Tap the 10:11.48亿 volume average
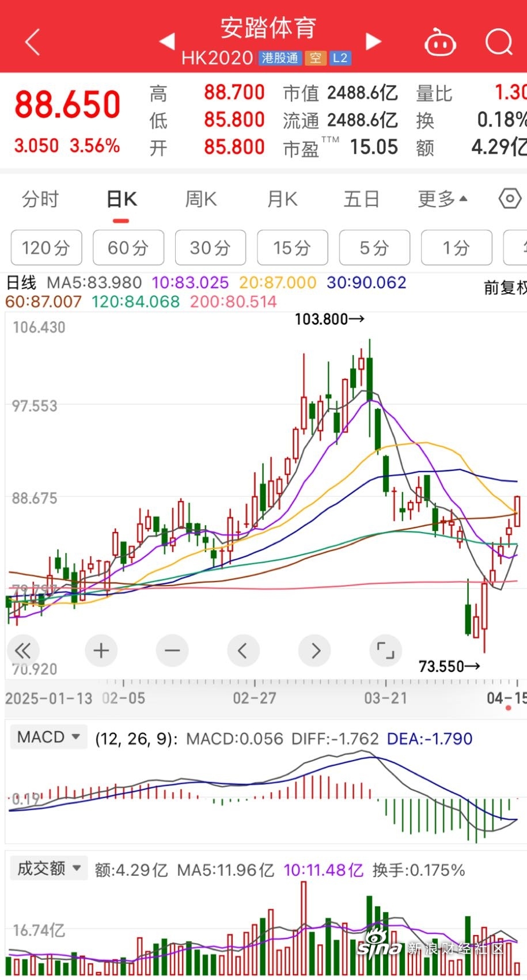 point(324,869)
